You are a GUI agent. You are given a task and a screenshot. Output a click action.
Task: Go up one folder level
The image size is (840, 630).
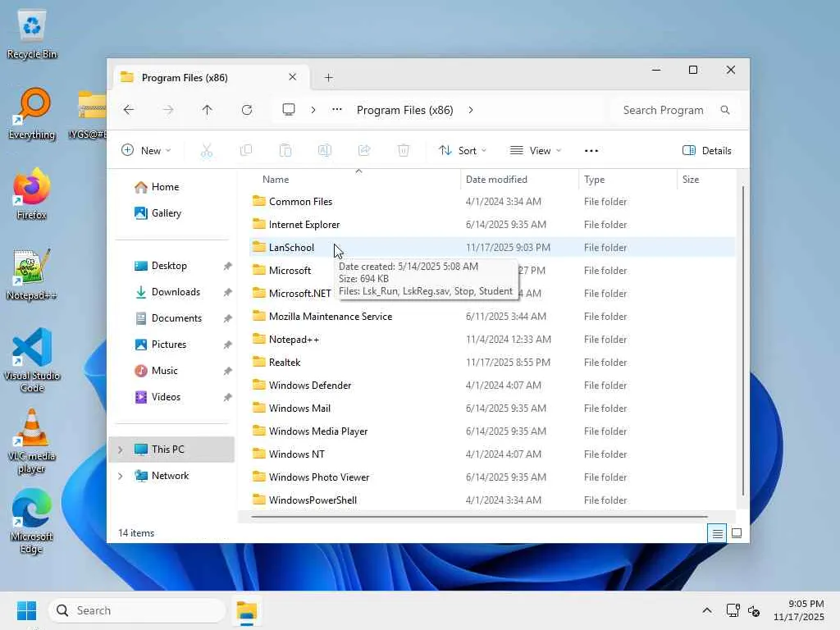click(x=207, y=110)
